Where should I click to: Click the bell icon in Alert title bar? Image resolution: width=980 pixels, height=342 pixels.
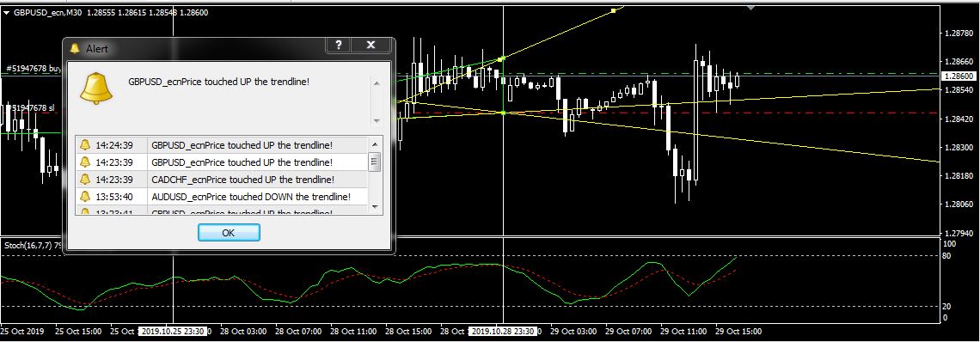pyautogui.click(x=75, y=48)
